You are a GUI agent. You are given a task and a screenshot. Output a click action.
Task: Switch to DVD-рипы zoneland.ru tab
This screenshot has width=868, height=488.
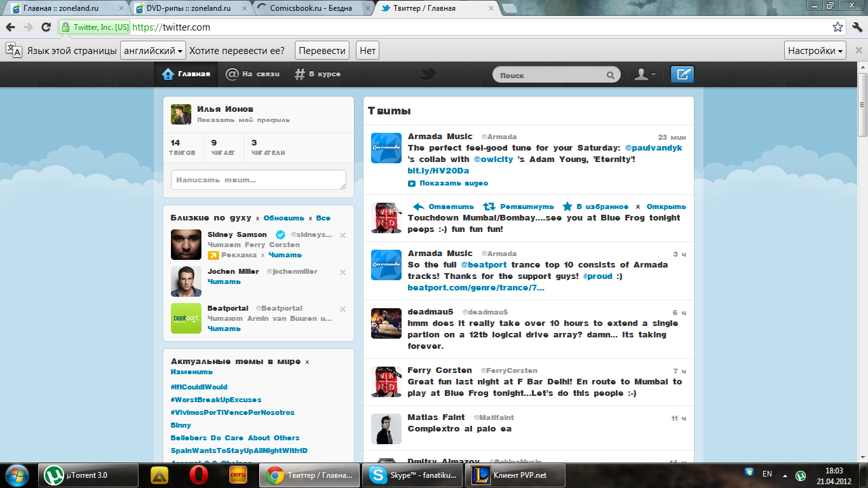click(189, 8)
